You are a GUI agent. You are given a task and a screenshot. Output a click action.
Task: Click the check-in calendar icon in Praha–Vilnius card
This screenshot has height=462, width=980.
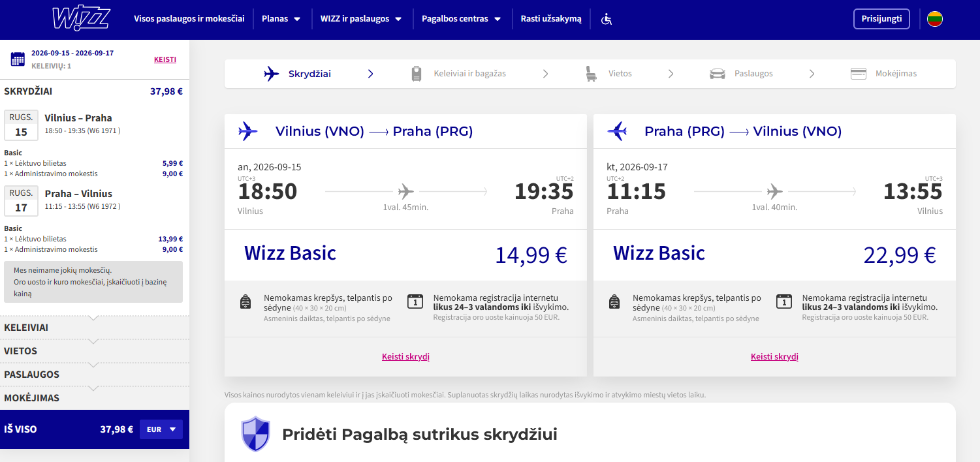click(x=783, y=301)
